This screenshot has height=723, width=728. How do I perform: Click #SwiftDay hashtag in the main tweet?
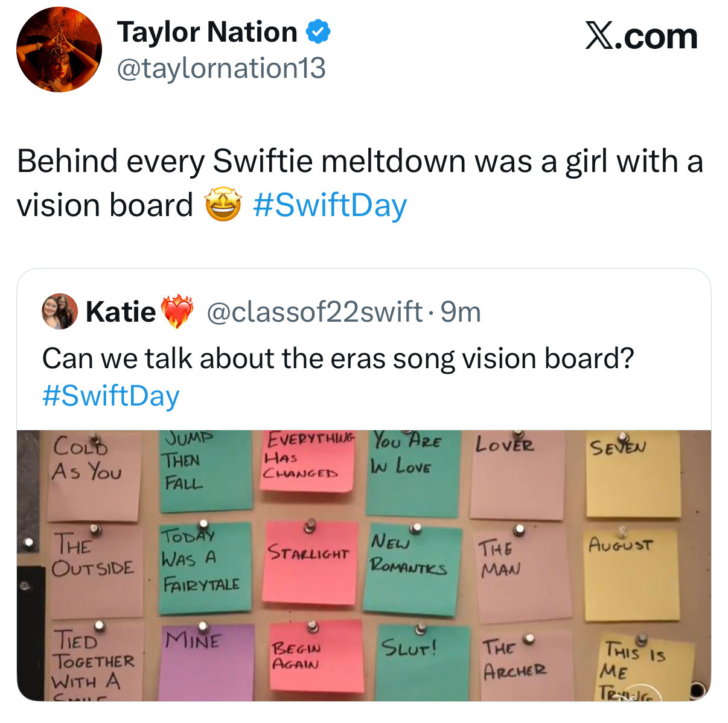pos(330,205)
